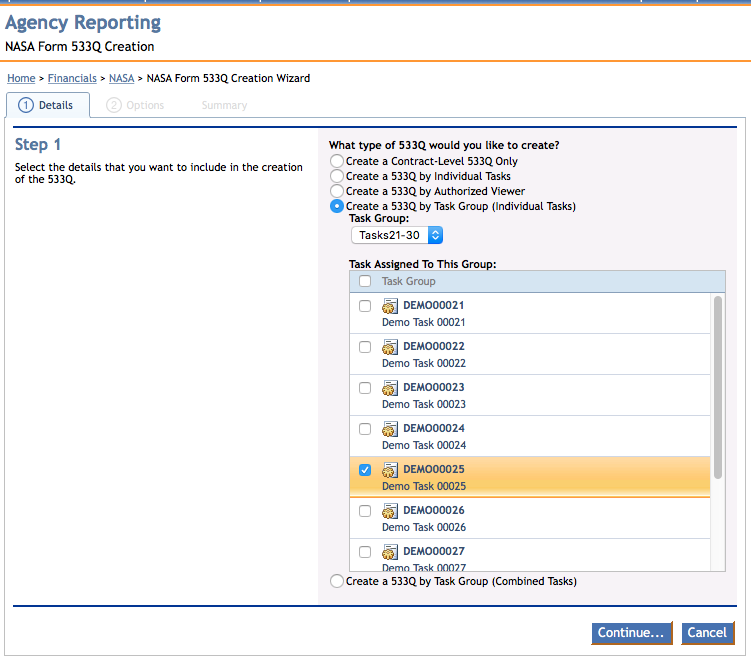Open the Summary tab
Image resolution: width=751 pixels, height=659 pixels.
point(224,105)
